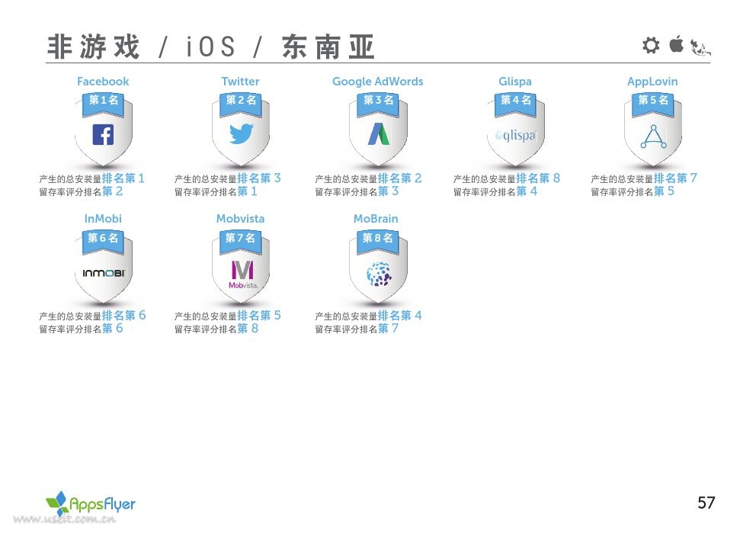
Task: Click Glispa's 产生的总安装量排名第 8 line
Action: 507,178
